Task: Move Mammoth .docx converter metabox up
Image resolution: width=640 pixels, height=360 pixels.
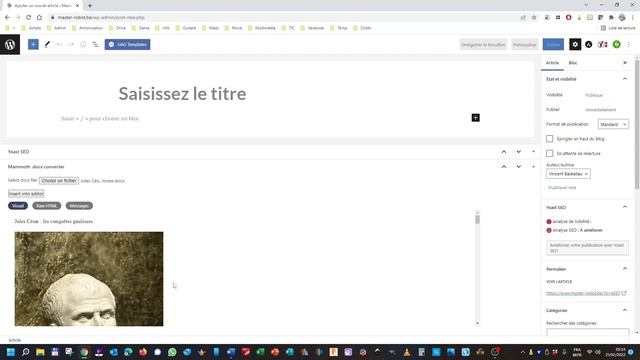Action: pyautogui.click(x=504, y=167)
